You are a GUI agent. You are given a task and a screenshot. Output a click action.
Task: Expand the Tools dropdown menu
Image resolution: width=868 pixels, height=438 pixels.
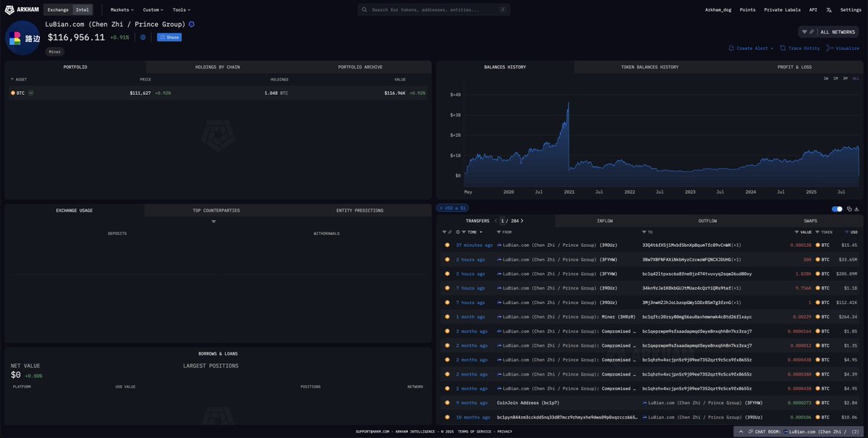click(x=181, y=10)
